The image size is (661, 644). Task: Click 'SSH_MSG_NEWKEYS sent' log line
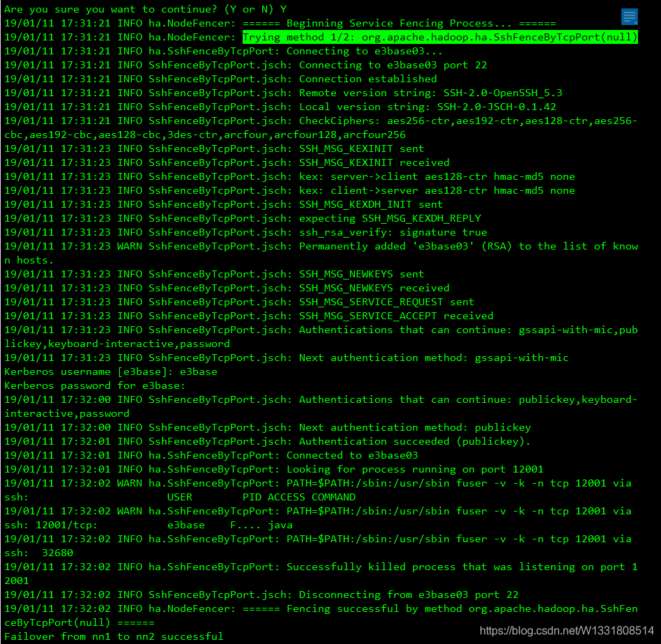tap(214, 274)
